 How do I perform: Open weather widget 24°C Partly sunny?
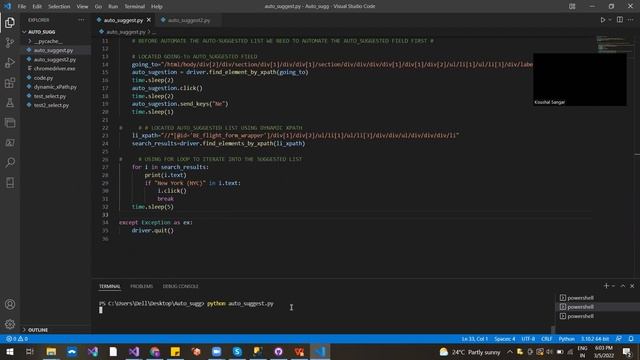tap(470, 352)
